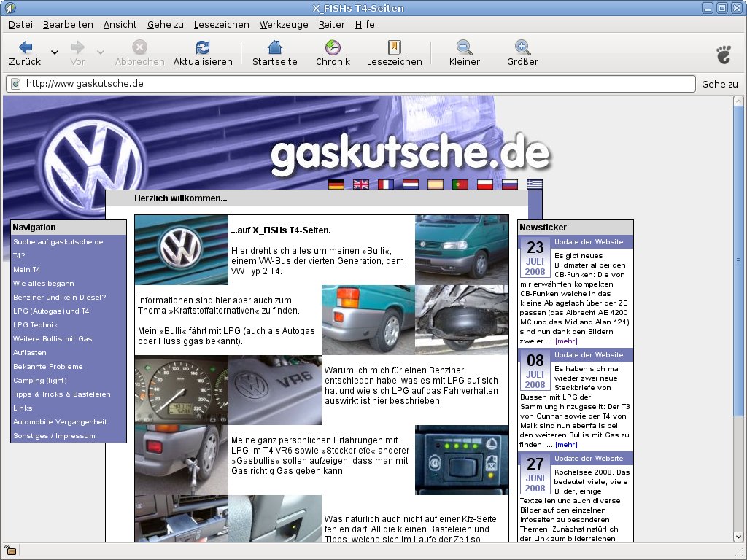Screen dimensions: 747x560
Task: Click the security lock icon in status bar
Action: [9, 549]
